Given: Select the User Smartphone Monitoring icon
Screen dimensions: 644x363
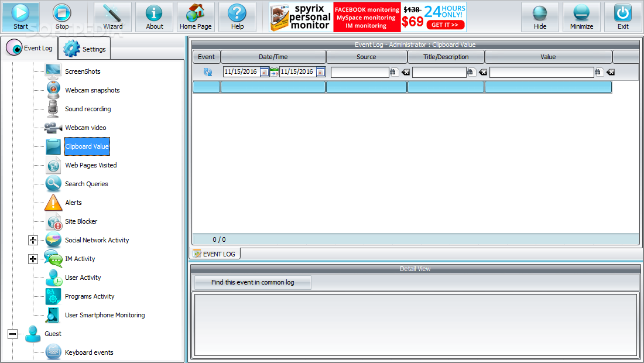Looking at the screenshot, I should click(x=53, y=315).
